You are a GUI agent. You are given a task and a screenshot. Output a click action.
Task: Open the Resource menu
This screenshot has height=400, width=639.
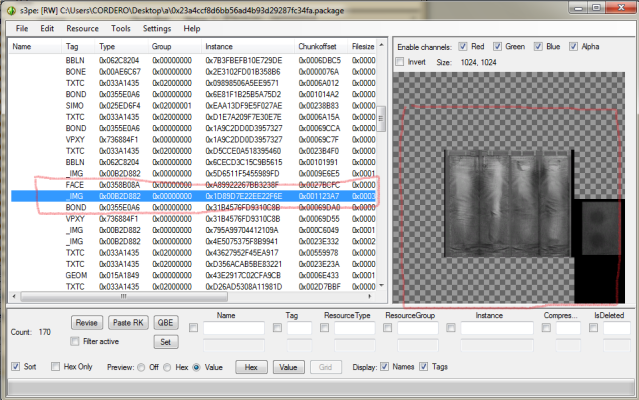pyautogui.click(x=82, y=29)
